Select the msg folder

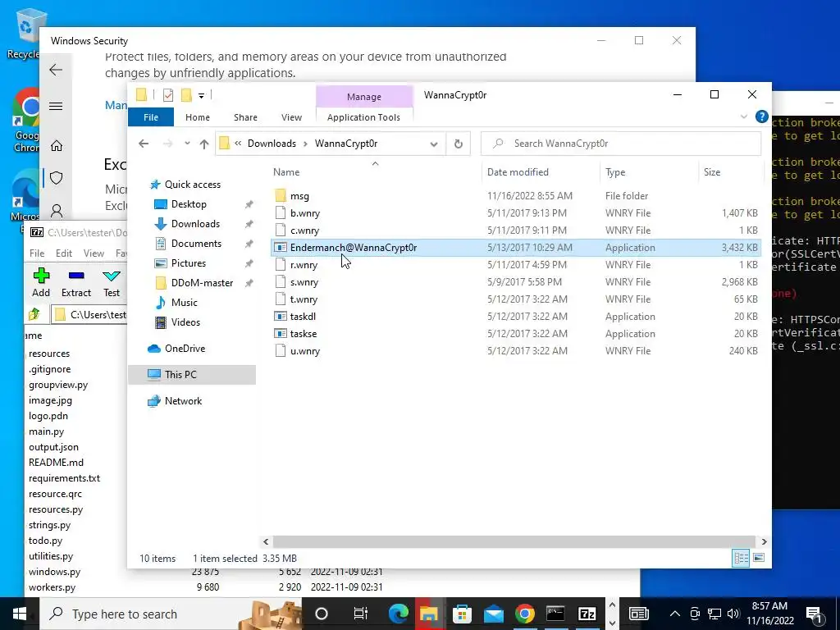tap(299, 196)
